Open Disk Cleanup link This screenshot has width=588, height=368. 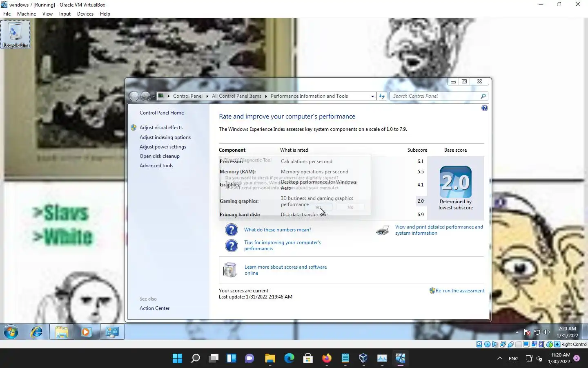click(x=160, y=156)
